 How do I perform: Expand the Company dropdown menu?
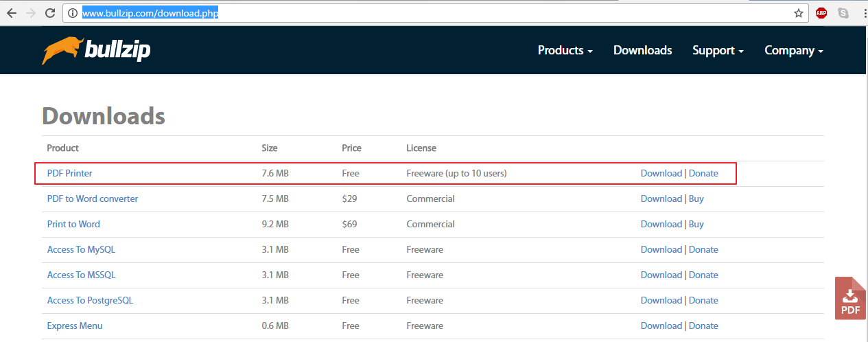pos(793,50)
